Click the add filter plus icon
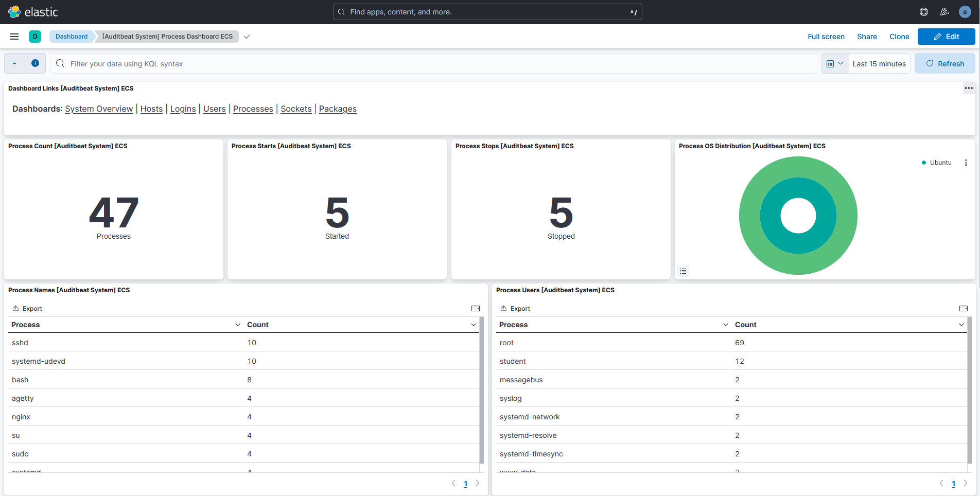The width and height of the screenshot is (980, 496). click(36, 63)
